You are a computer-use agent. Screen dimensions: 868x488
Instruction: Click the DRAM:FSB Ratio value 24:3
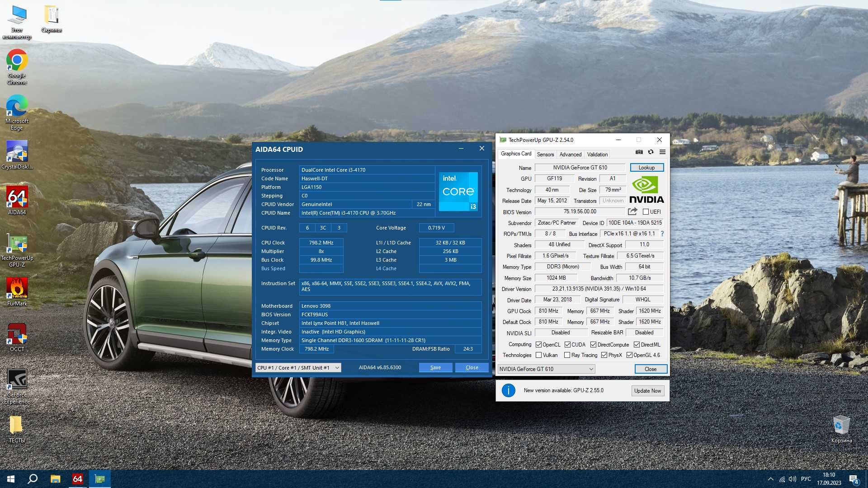468,349
